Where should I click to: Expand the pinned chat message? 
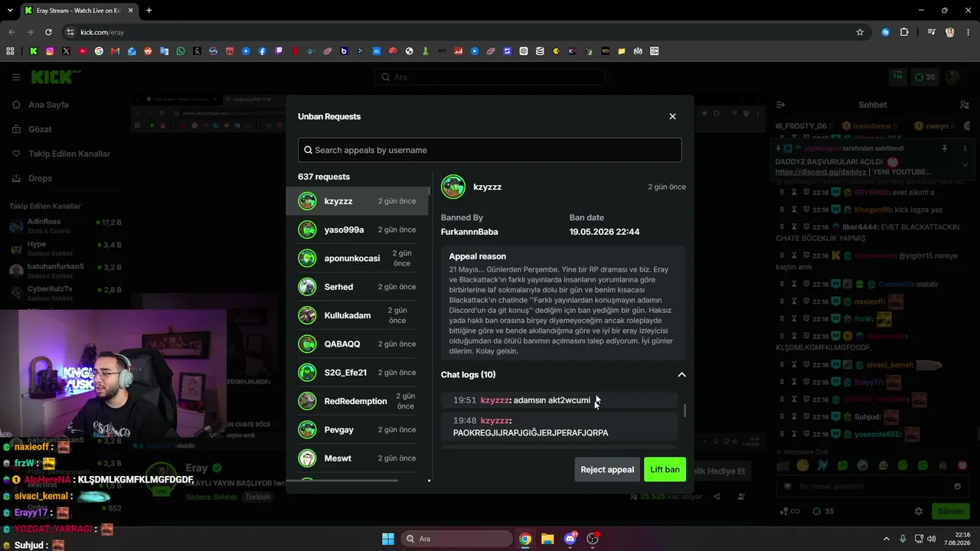(965, 164)
